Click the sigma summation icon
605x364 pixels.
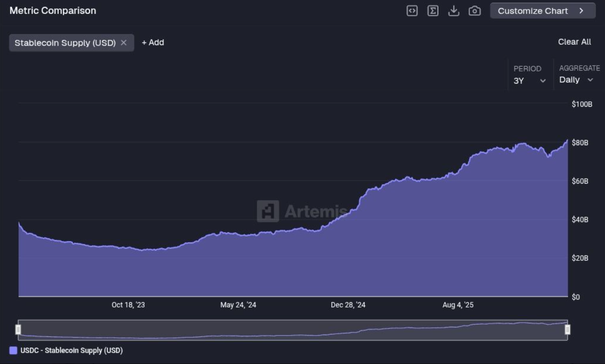(x=433, y=11)
